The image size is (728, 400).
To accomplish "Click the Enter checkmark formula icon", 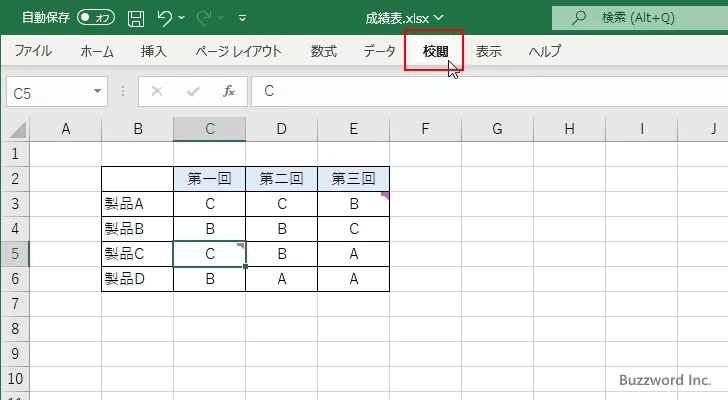I will pos(193,91).
